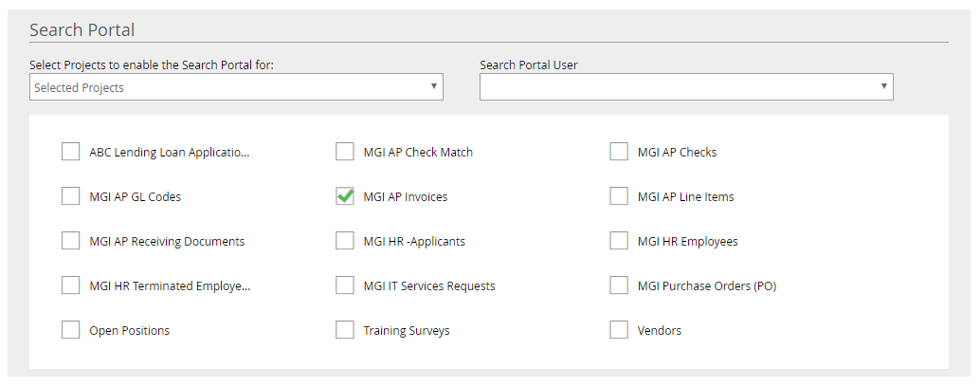The height and width of the screenshot is (386, 980).
Task: Select the MGI HR Employees checkbox
Action: coord(619,241)
